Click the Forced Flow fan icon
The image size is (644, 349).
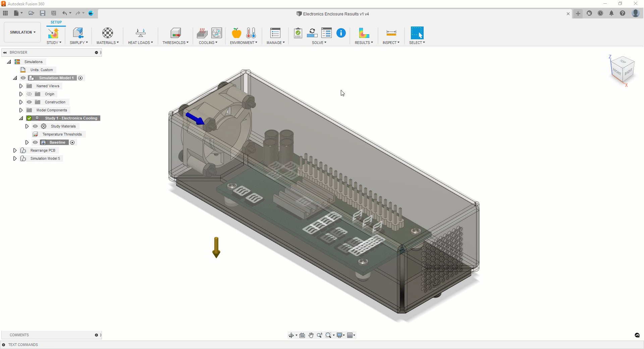(x=217, y=33)
